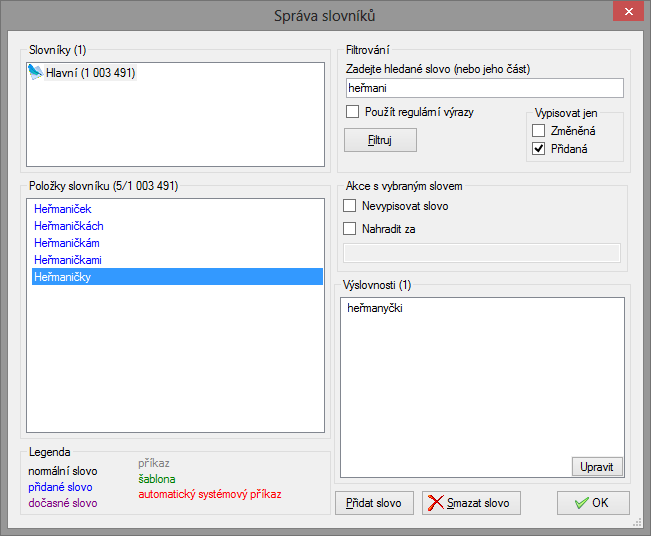Click the resize grip in dialog corner
This screenshot has height=536, width=651.
coord(637,523)
